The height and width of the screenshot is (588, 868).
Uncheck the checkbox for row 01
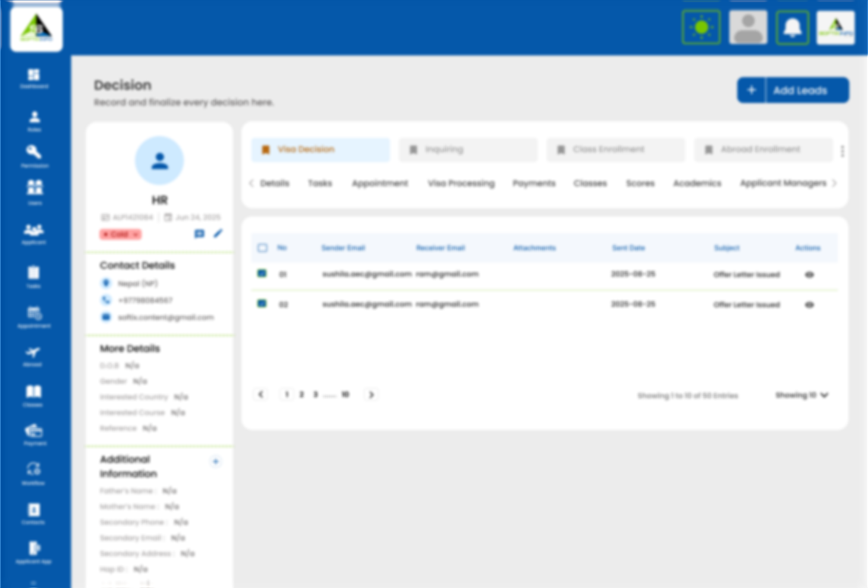coord(262,274)
